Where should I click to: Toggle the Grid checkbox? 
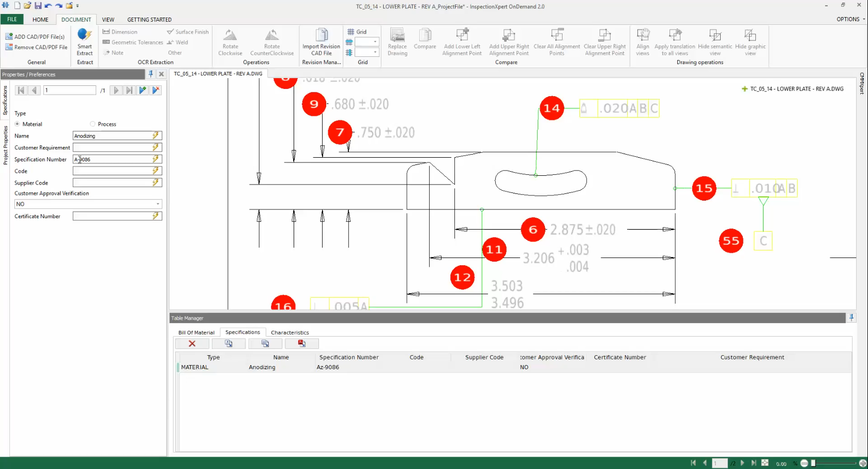pyautogui.click(x=349, y=32)
